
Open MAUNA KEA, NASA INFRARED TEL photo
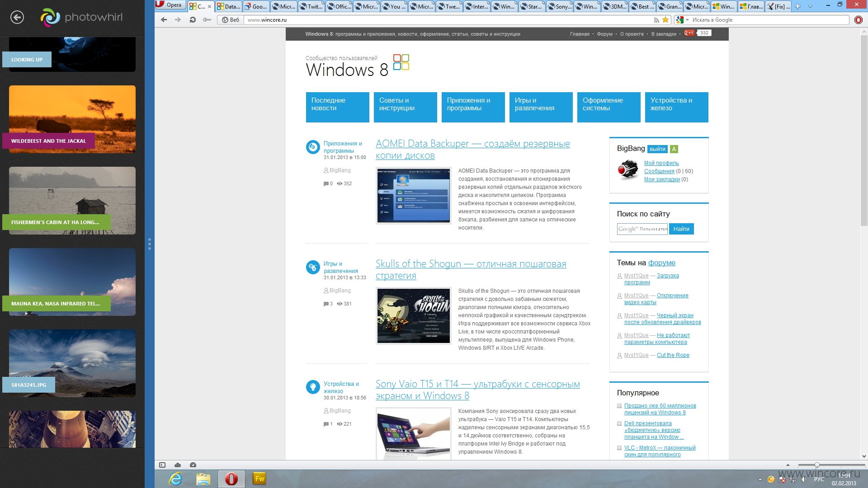(x=72, y=282)
